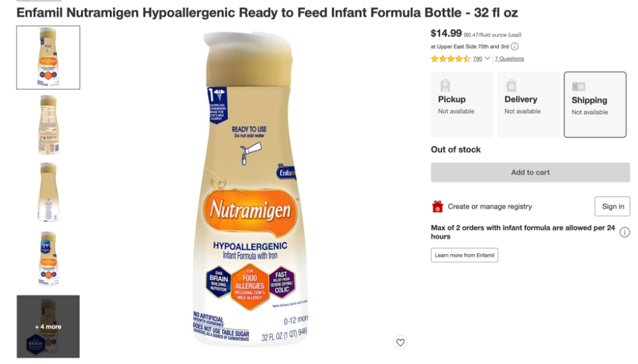
Task: Select the Pickup fulfillment option
Action: pyautogui.click(x=462, y=105)
